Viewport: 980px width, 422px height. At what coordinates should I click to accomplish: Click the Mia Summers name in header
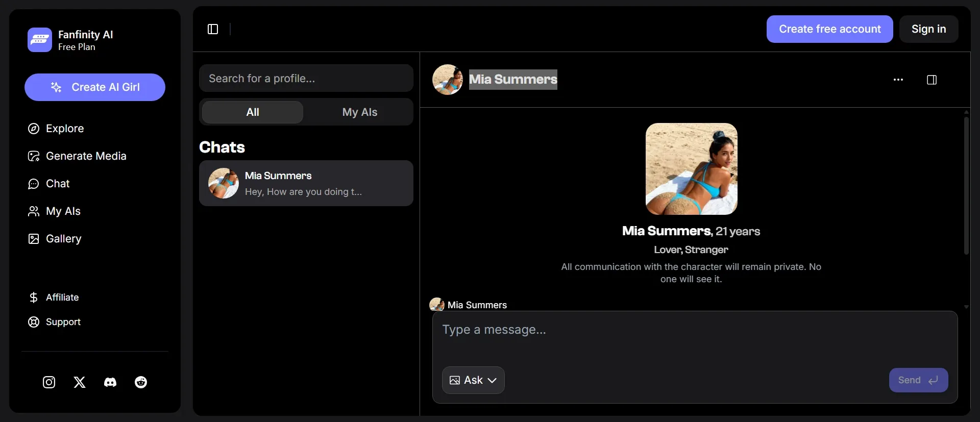(513, 80)
